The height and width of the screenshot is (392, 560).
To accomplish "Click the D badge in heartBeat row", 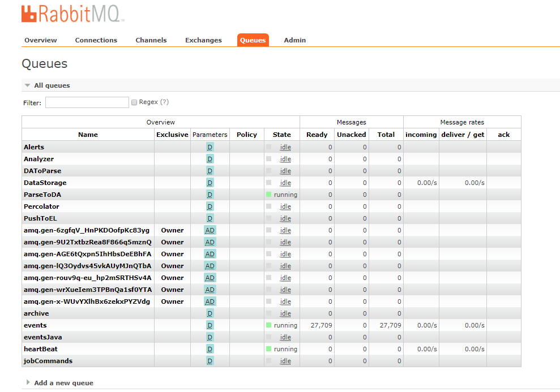I will pos(210,349).
